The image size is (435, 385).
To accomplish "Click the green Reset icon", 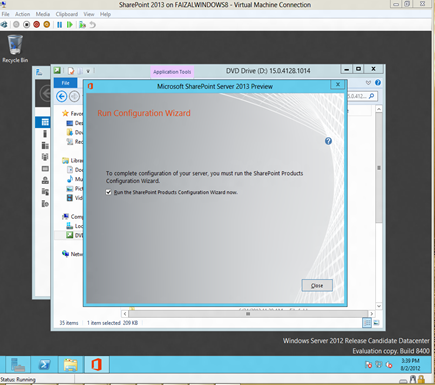I will (x=70, y=25).
